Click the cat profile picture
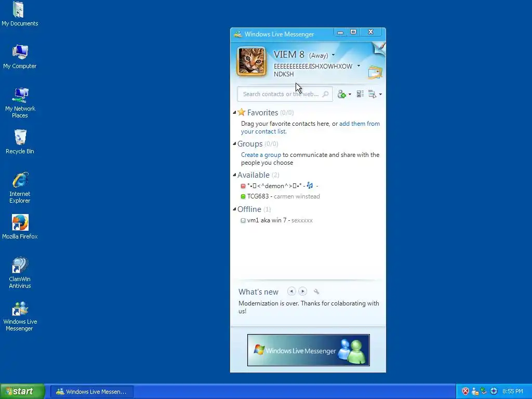Image resolution: width=532 pixels, height=399 pixels. [251, 61]
